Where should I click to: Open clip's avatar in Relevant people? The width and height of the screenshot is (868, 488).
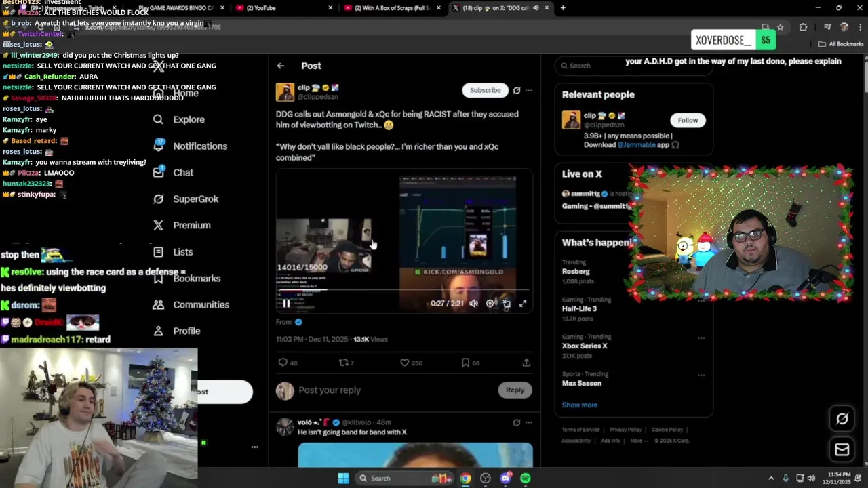[x=571, y=120]
